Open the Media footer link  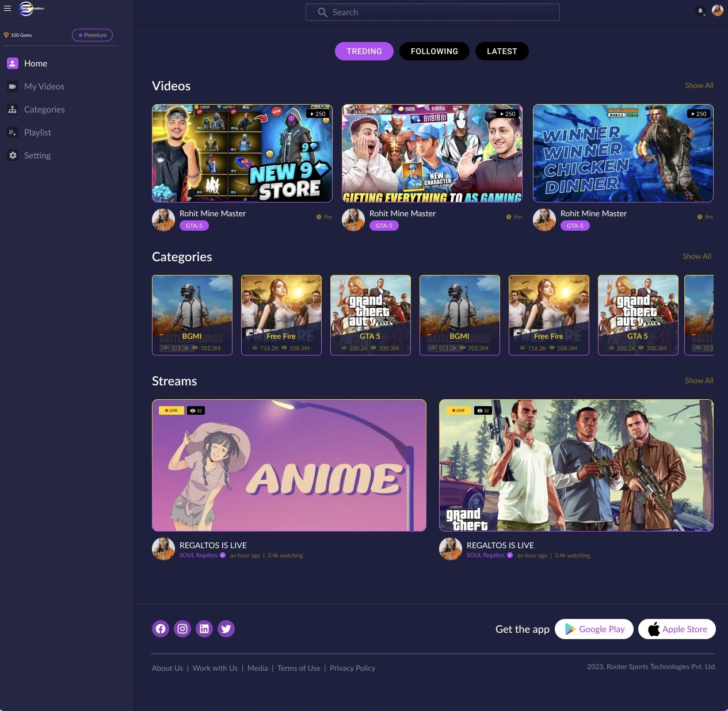[257, 668]
